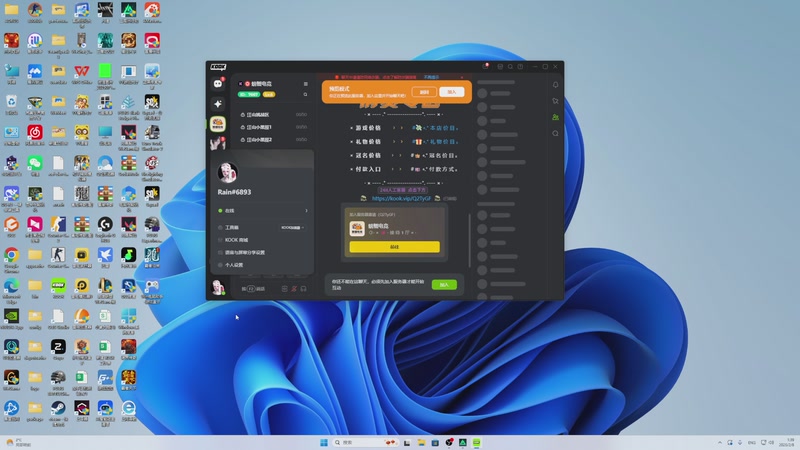Select the KOOK desktop shortcut icon
Screen dimensions: 800x450
click(x=58, y=289)
